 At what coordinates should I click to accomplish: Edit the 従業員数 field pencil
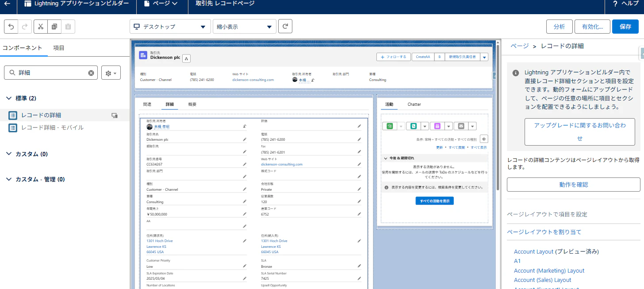click(359, 201)
